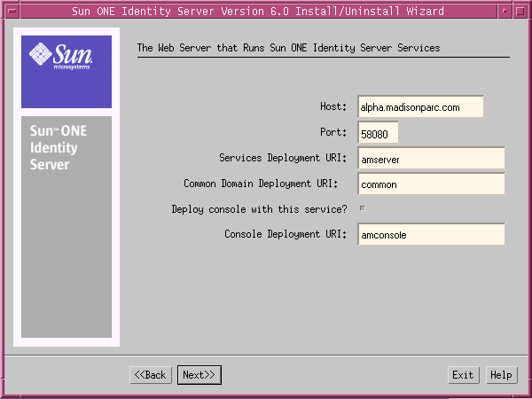Open the wizard Help button
Screen dimensions: 532x399
click(501, 375)
